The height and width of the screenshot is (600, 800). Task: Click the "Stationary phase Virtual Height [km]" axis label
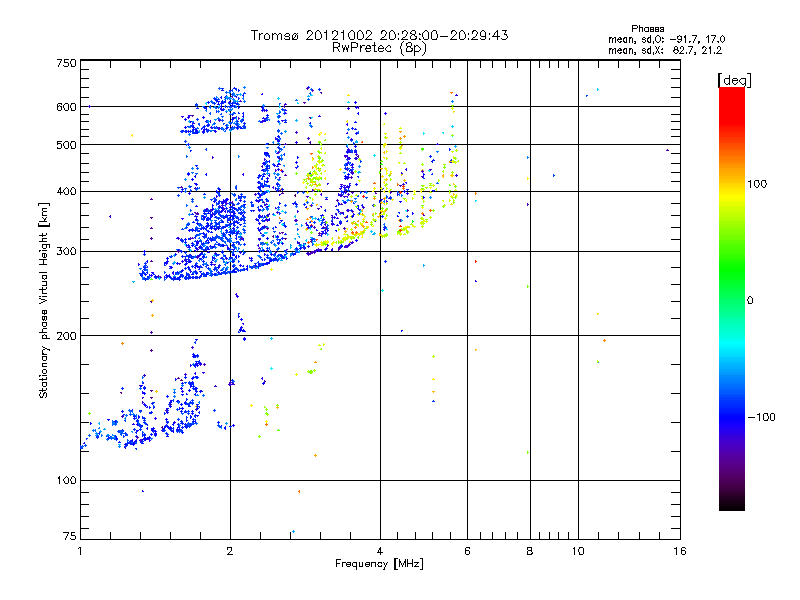[x=44, y=300]
